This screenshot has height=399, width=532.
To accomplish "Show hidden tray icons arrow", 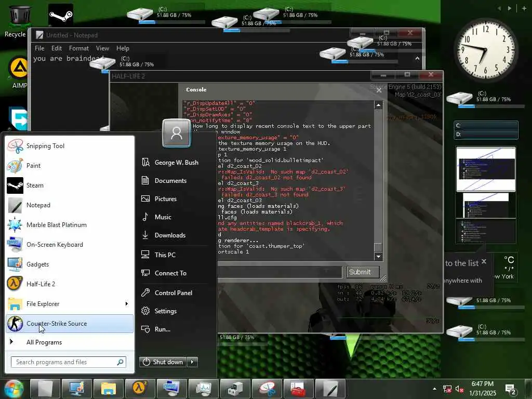I will click(x=435, y=389).
